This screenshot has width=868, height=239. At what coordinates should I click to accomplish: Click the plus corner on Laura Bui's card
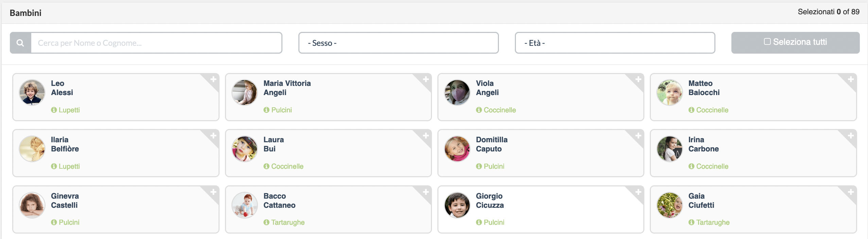tap(426, 136)
